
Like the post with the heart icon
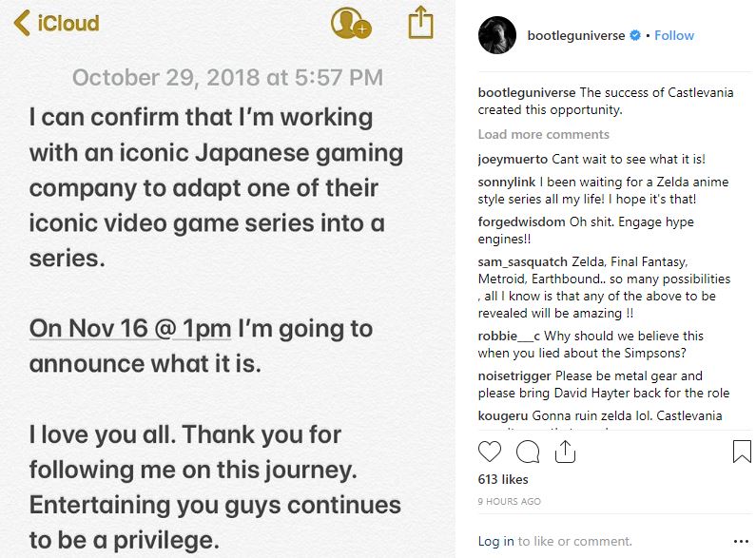pos(490,452)
